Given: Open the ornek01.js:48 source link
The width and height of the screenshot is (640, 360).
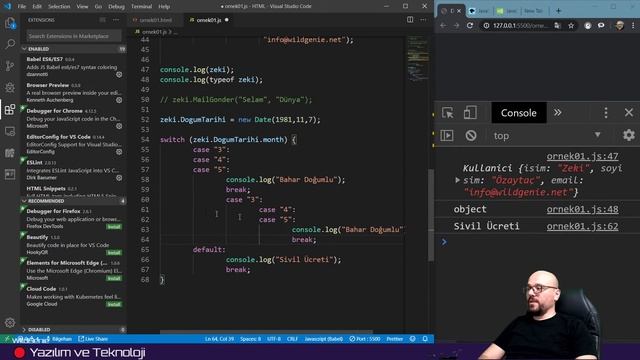Looking at the screenshot, I should pos(582,209).
